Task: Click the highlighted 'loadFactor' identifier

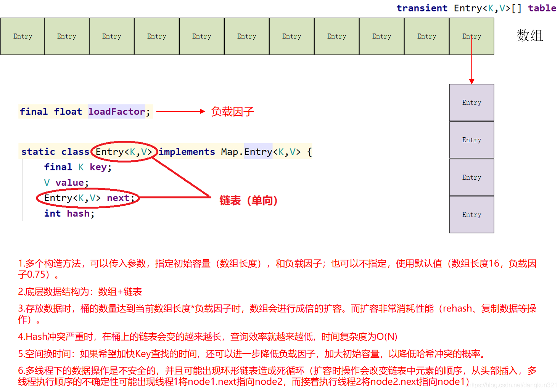Action: coord(117,111)
